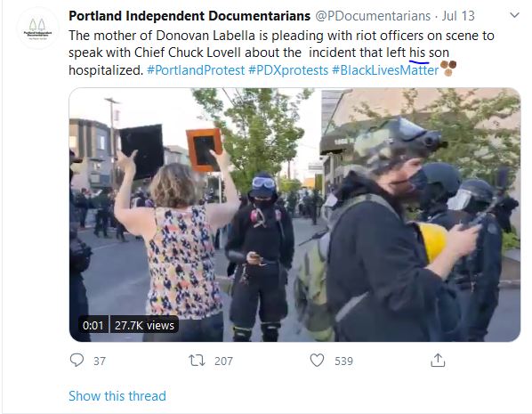Click the 207 retweet count

click(x=223, y=361)
